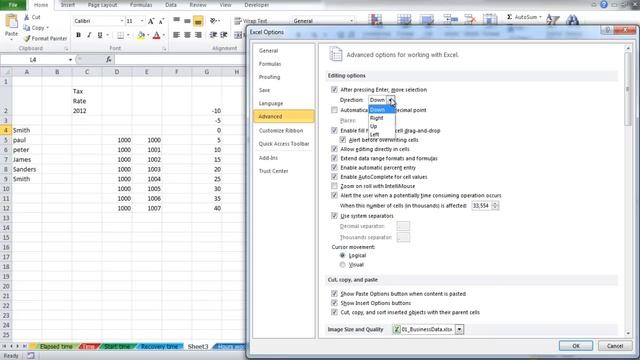Screen dimensions: 640x360
Task: Click the Sort & Filter icon
Action: [552, 20]
